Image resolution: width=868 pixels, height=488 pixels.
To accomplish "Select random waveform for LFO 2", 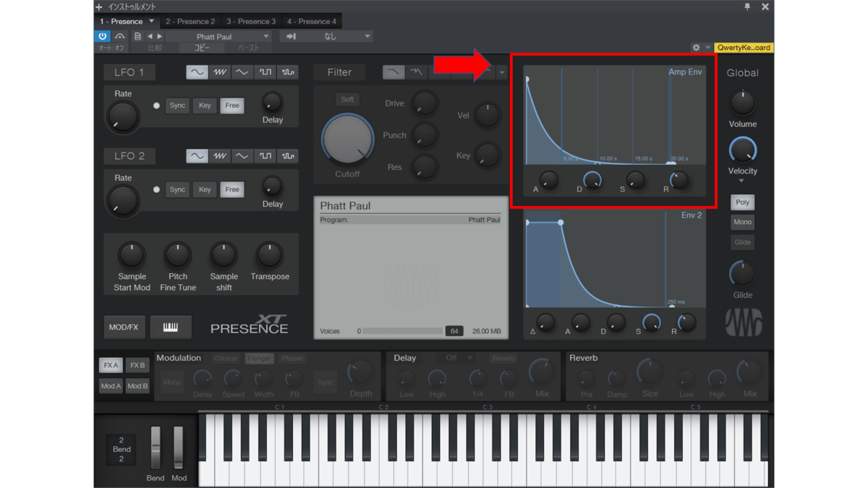I will (288, 156).
